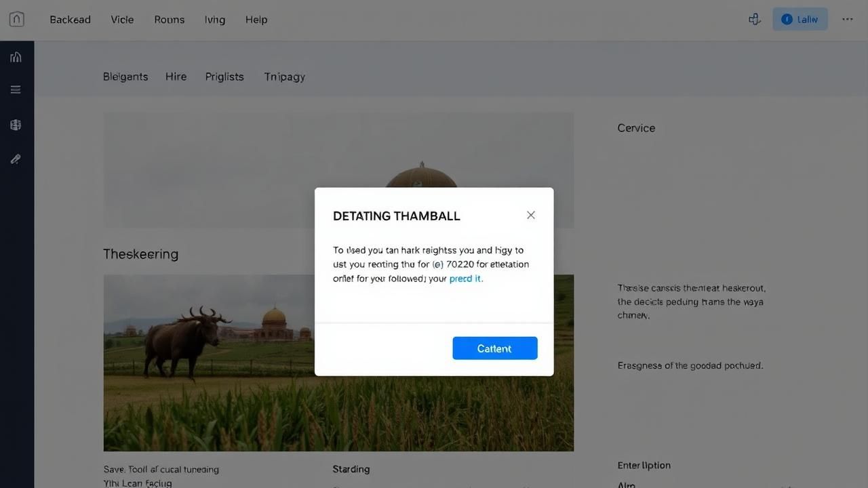Open the Backead menu
The height and width of the screenshot is (488, 868).
70,20
